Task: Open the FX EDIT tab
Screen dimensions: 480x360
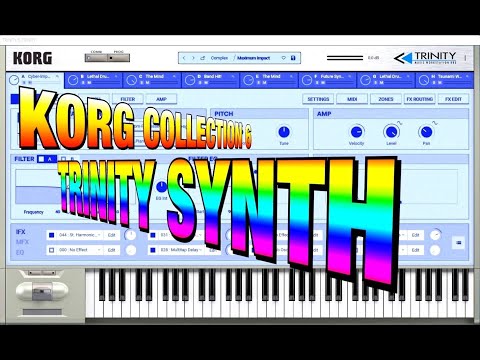Action: [x=453, y=99]
